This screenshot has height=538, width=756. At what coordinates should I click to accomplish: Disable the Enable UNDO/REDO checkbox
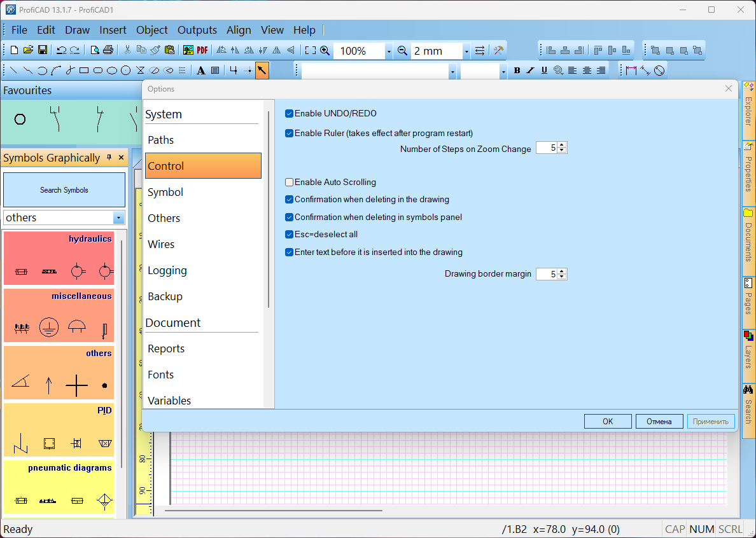[290, 114]
